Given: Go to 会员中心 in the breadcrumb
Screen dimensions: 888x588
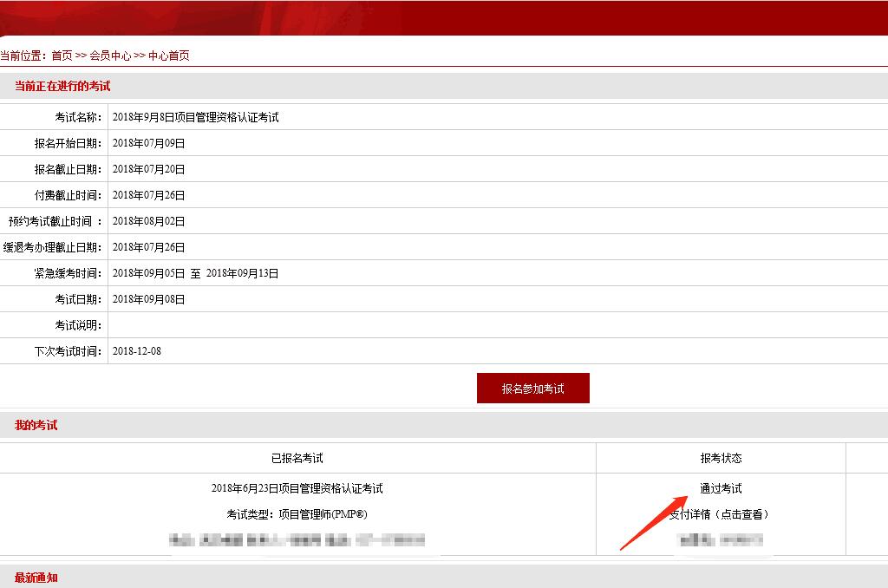Looking at the screenshot, I should tap(110, 56).
